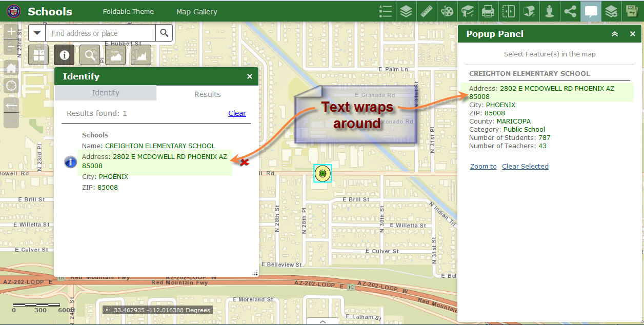Open the magnifier search widget on map

click(x=90, y=55)
